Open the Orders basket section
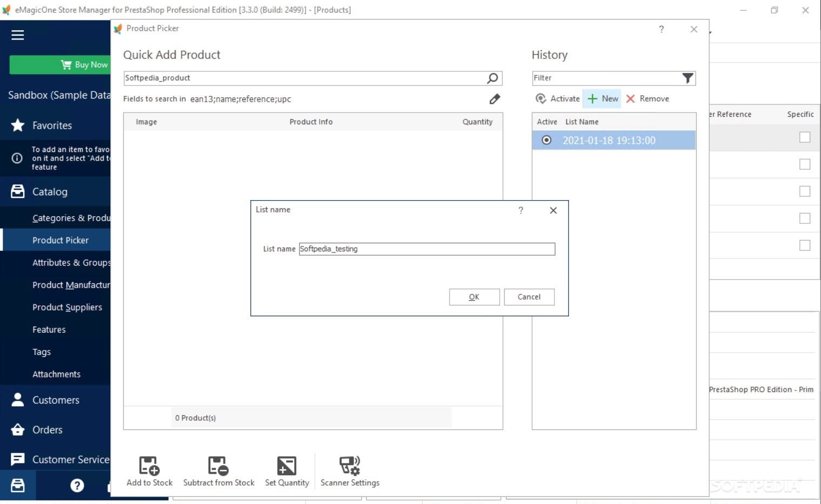 55,430
